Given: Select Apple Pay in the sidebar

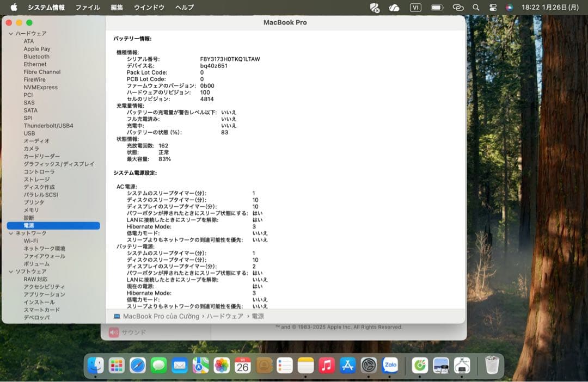Looking at the screenshot, I should pyautogui.click(x=37, y=49).
